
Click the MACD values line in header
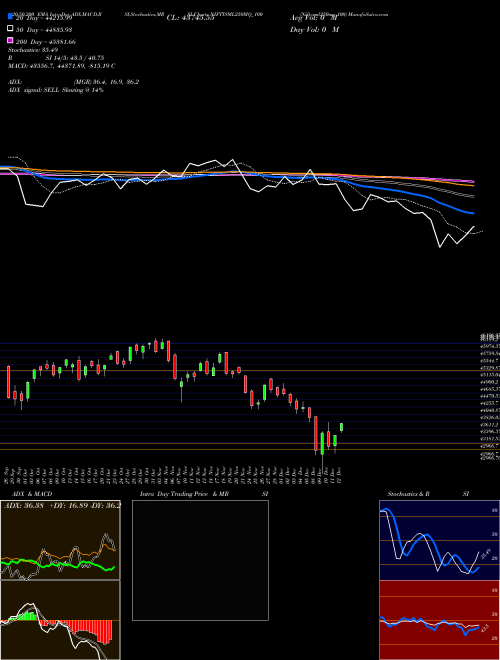(61, 66)
